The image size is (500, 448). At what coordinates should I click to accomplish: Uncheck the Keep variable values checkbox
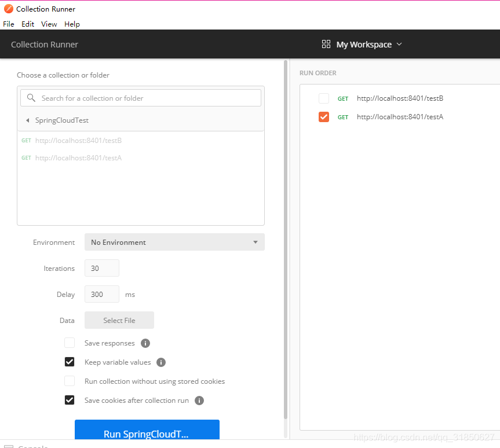click(x=70, y=362)
